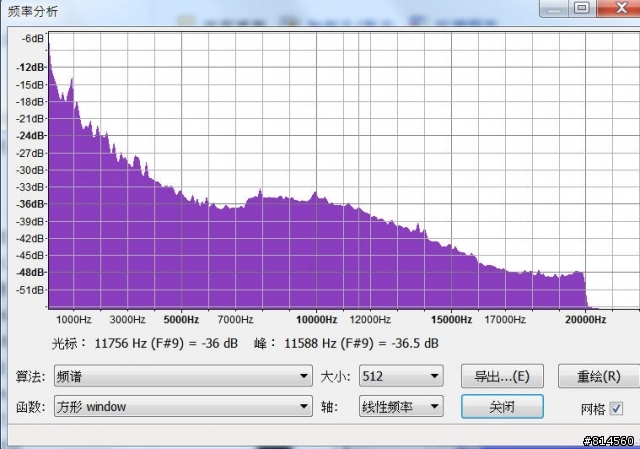Click the 5000Hz frequency axis label
Screen dimensions: 640x449
[181, 319]
